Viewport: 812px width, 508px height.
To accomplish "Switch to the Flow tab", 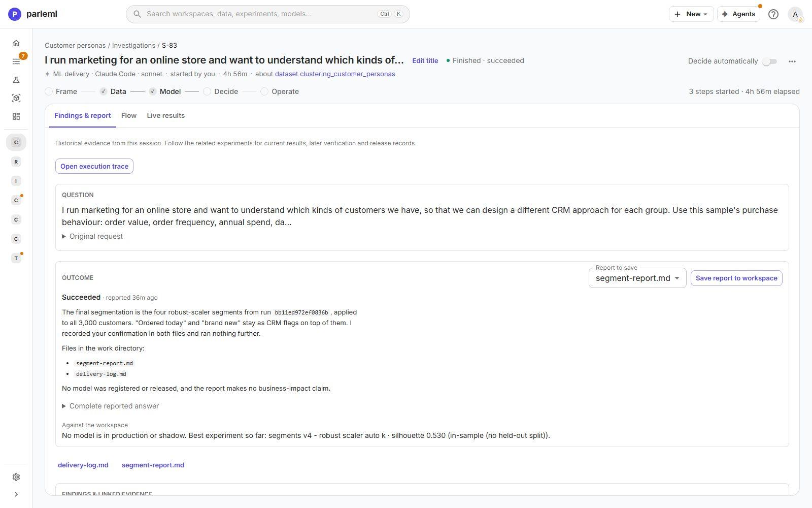I will pos(129,115).
